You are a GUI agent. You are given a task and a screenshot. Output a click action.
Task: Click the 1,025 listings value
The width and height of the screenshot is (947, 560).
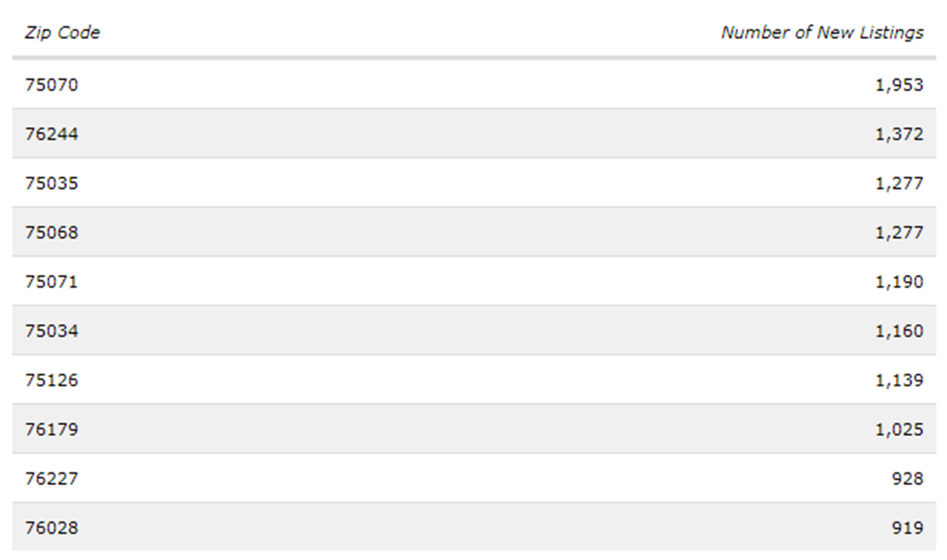point(899,430)
